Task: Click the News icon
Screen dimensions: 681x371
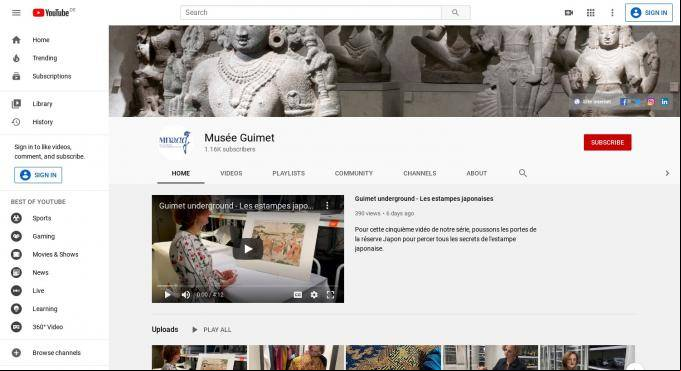Action: tap(17, 273)
